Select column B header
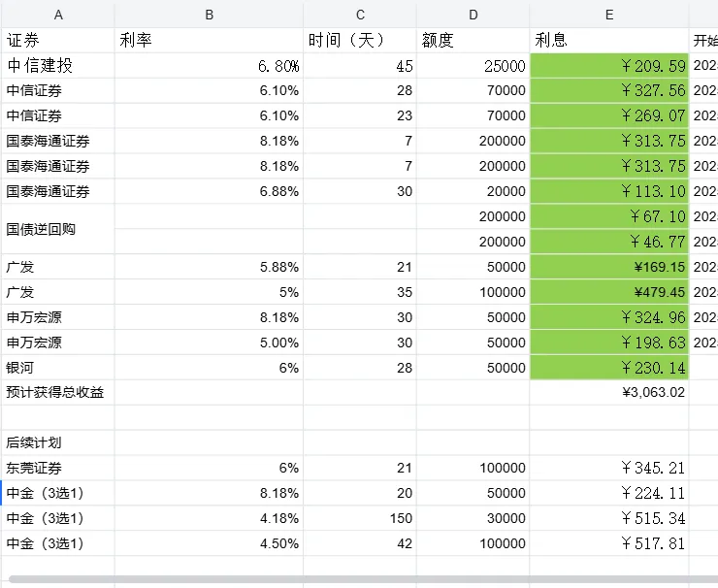 click(x=209, y=15)
